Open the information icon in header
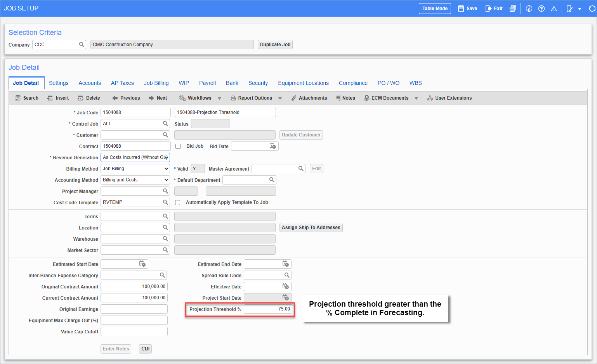This screenshot has height=364, width=597. pos(529,9)
